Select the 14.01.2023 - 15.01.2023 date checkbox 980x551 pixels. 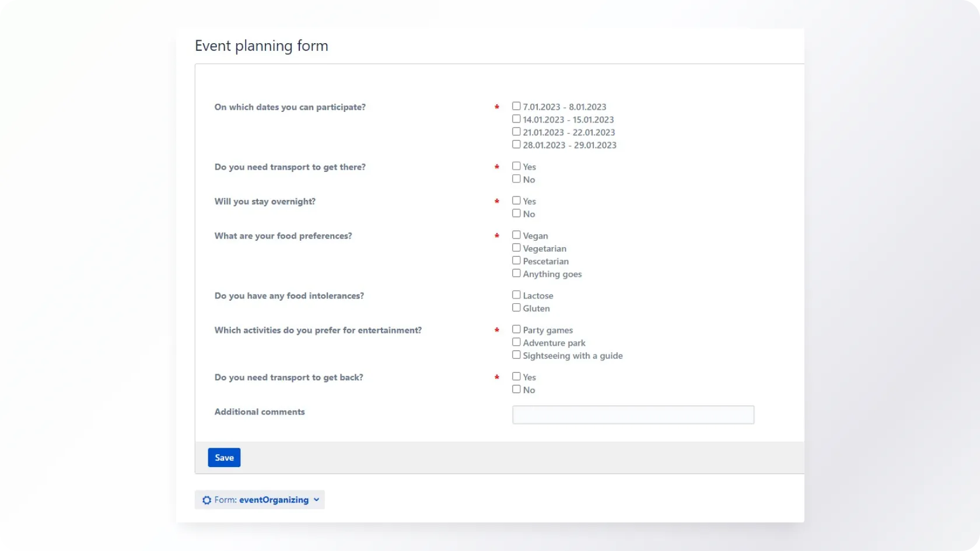tap(516, 119)
